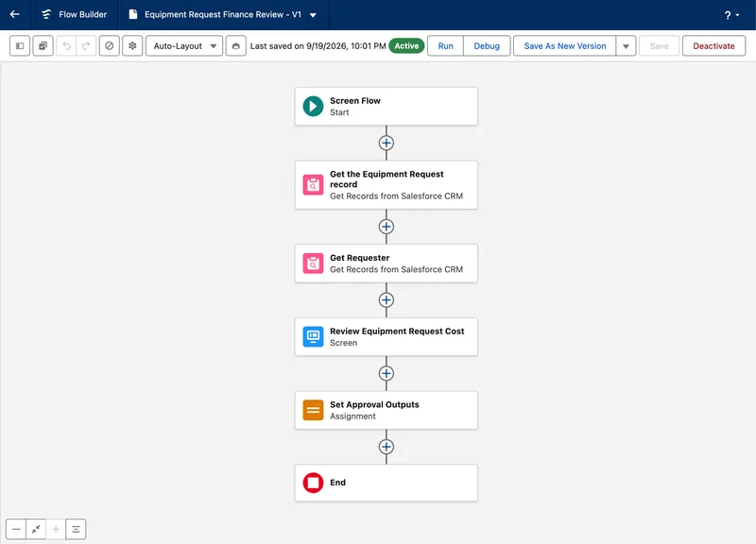Viewport: 756px width, 544px height.
Task: Go back using the left arrow icon
Action: tap(15, 14)
